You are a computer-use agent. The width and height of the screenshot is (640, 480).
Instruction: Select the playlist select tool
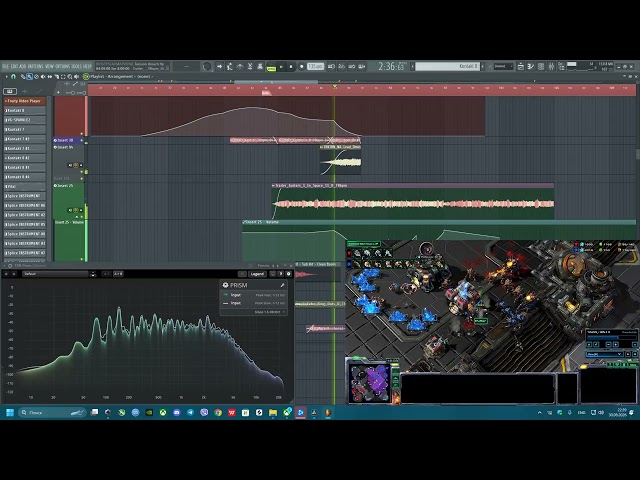tap(63, 76)
